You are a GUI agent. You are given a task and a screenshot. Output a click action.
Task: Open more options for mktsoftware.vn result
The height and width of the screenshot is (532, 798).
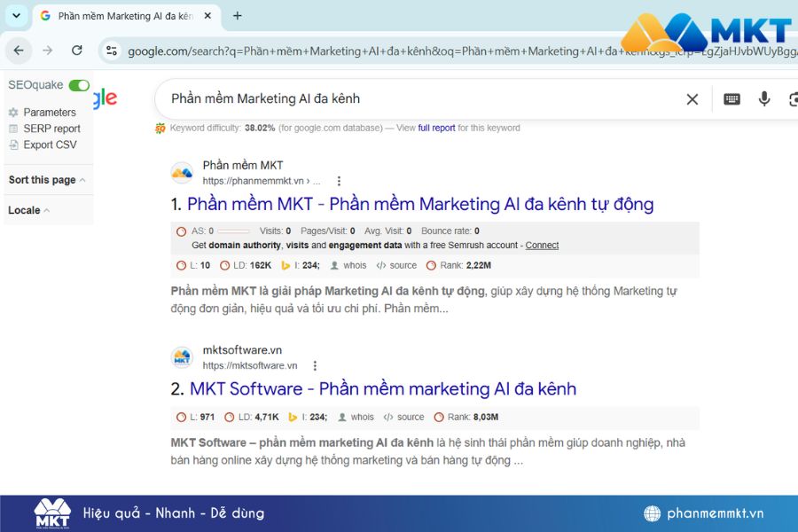coord(315,366)
